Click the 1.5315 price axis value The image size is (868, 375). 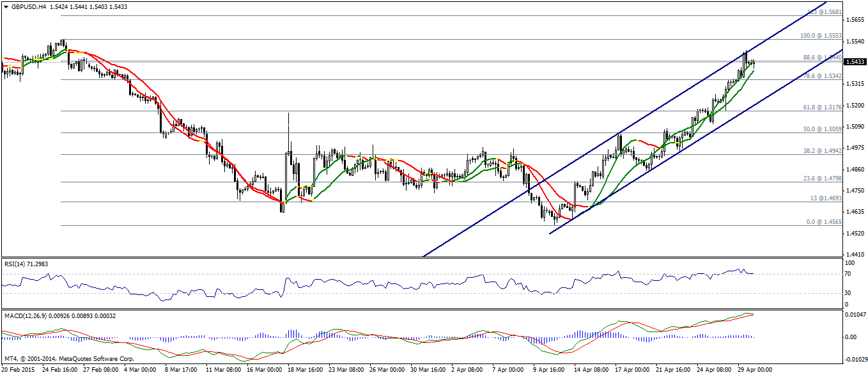[x=855, y=84]
